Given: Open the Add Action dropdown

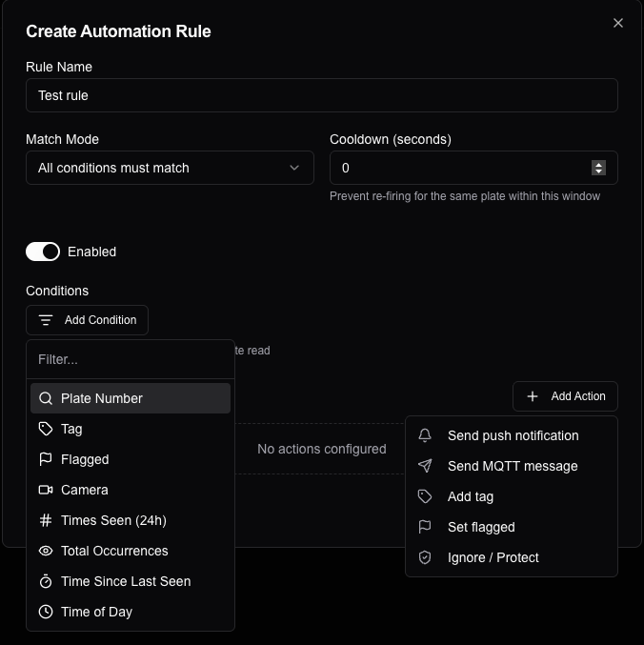Looking at the screenshot, I should 565,396.
